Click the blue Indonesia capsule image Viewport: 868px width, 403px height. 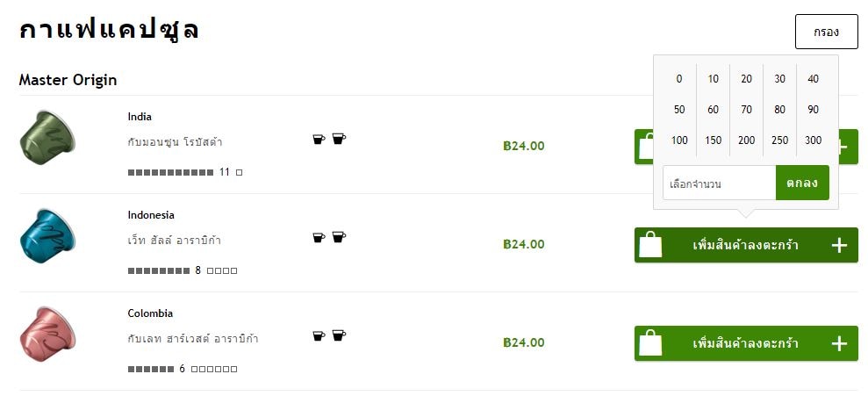[48, 235]
